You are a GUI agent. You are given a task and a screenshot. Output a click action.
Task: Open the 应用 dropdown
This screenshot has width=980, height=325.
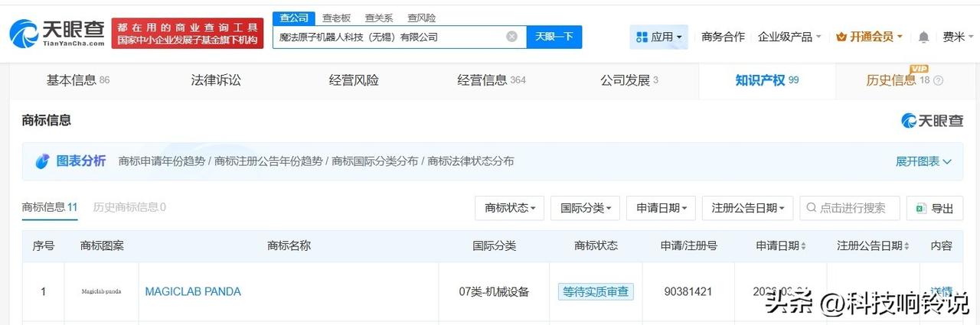pyautogui.click(x=658, y=37)
